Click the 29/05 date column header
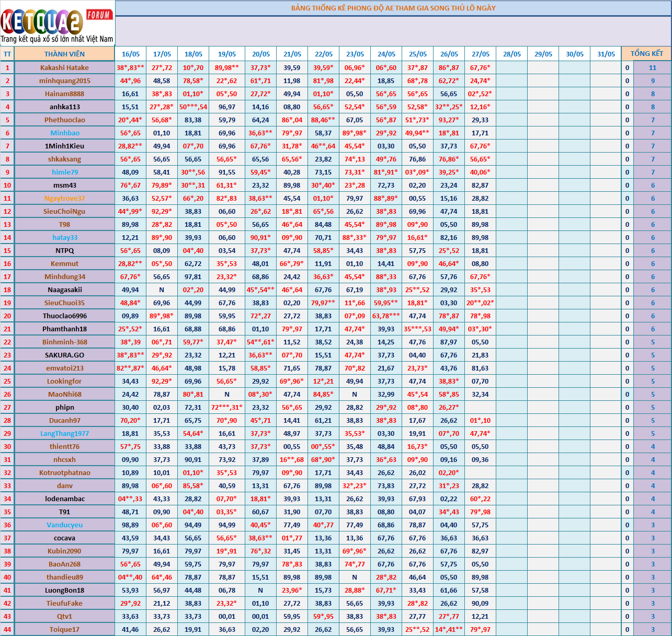Screen dimensions: 672x636 [543, 54]
